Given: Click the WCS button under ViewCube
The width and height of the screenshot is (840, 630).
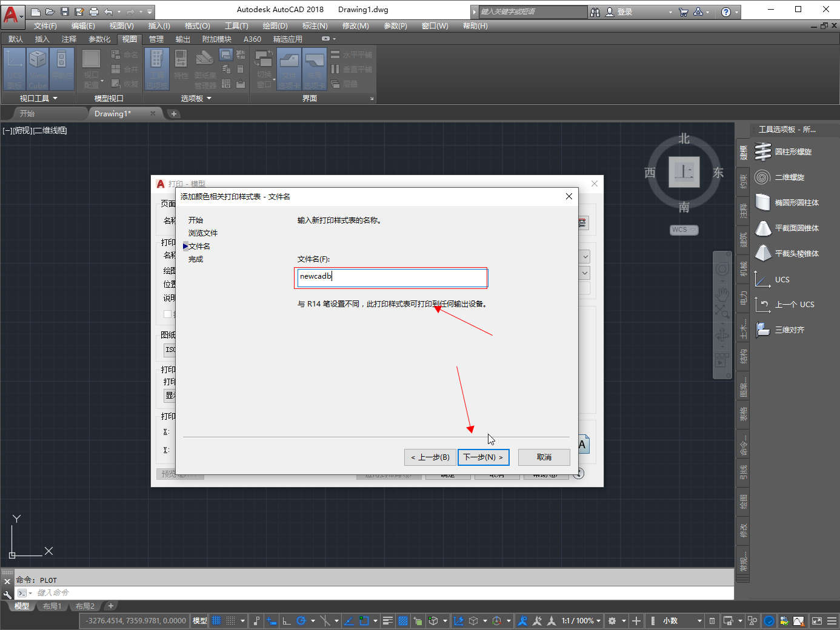Looking at the screenshot, I should click(684, 230).
